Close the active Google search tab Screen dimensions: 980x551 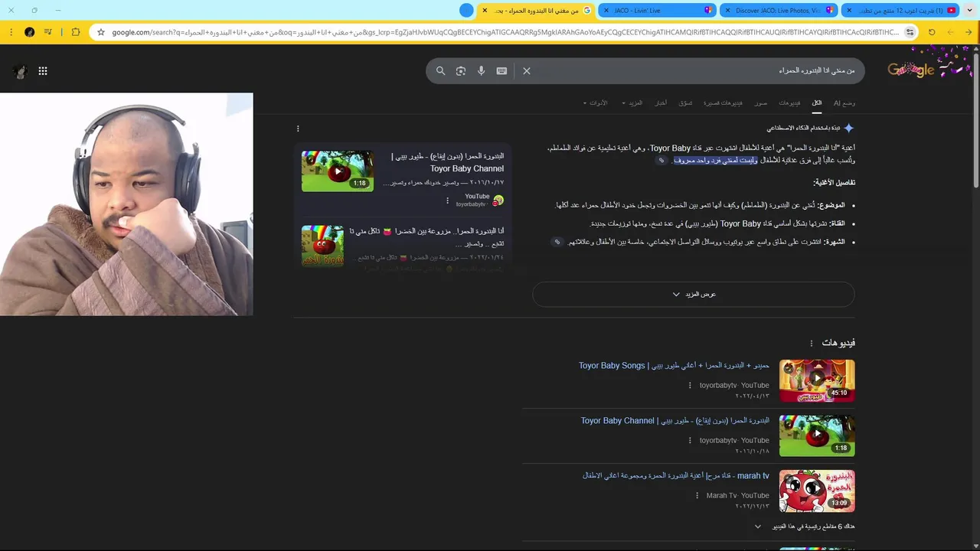coord(485,10)
